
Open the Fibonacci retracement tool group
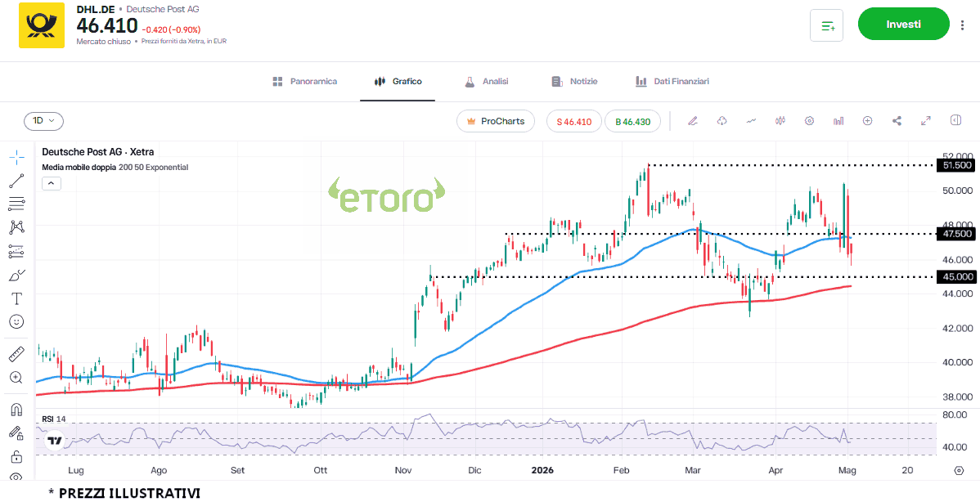click(17, 204)
